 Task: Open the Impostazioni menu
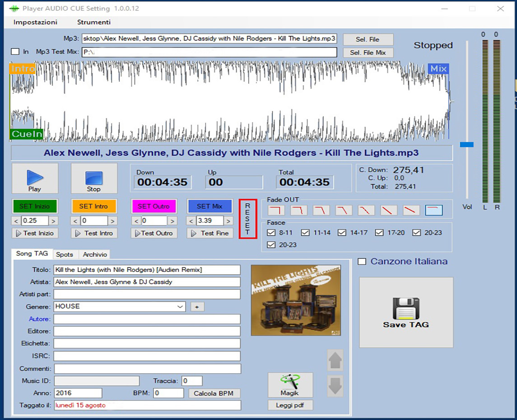click(35, 22)
